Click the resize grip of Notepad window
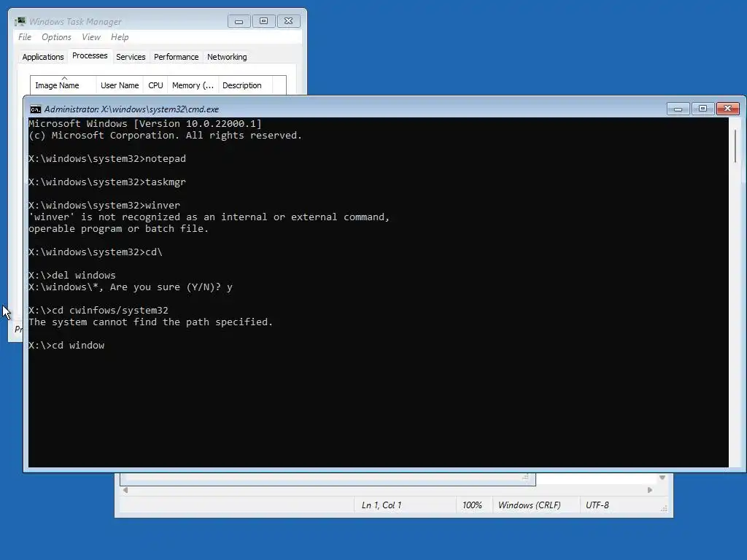This screenshot has height=560, width=747. coord(664,508)
